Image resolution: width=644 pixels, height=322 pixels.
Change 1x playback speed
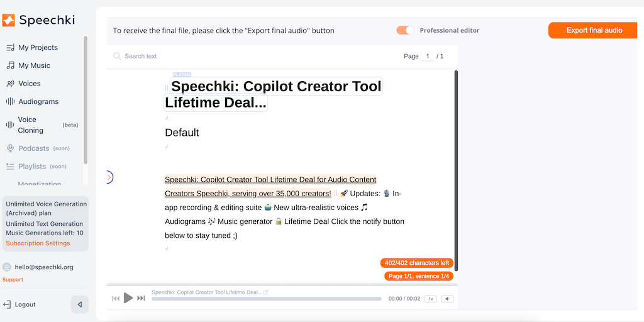pos(430,299)
